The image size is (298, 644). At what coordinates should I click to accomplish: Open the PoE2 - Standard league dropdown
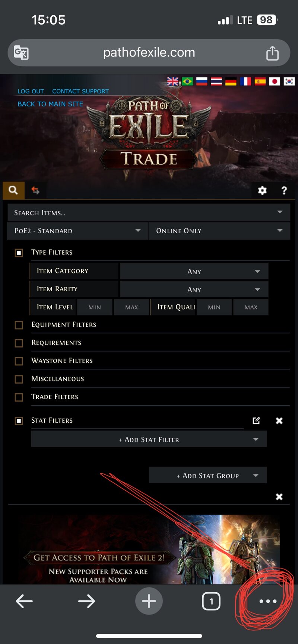(78, 231)
